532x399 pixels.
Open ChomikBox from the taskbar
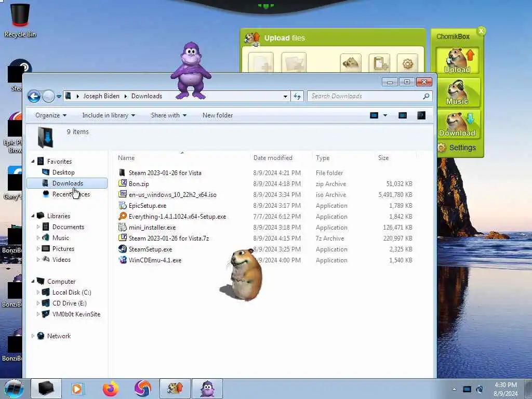coord(175,389)
